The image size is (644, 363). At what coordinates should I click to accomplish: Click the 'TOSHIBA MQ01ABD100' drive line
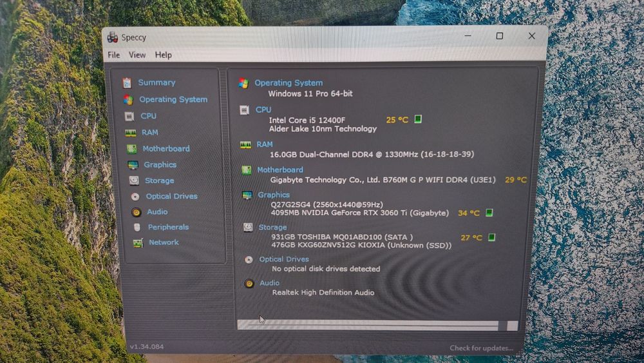tap(342, 237)
